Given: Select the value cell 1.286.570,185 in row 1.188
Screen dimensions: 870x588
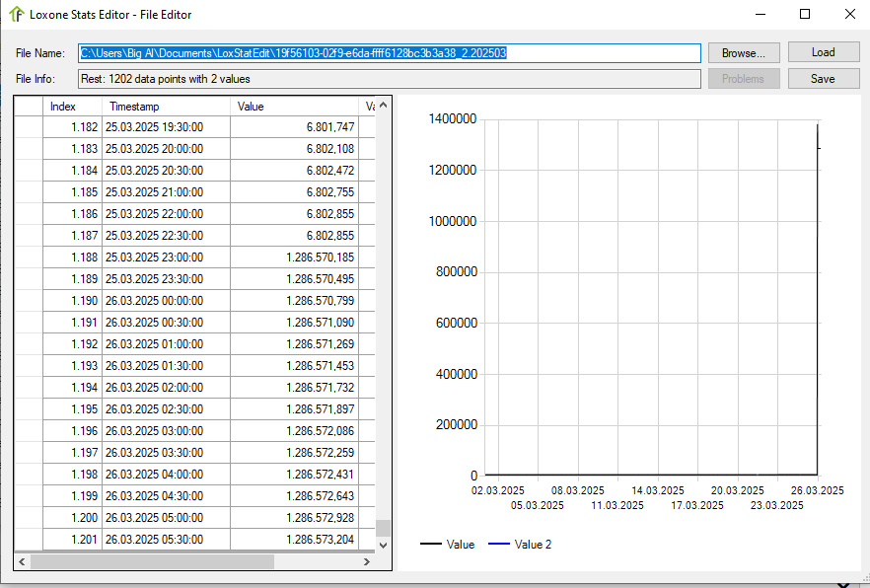Looking at the screenshot, I should click(x=294, y=257).
